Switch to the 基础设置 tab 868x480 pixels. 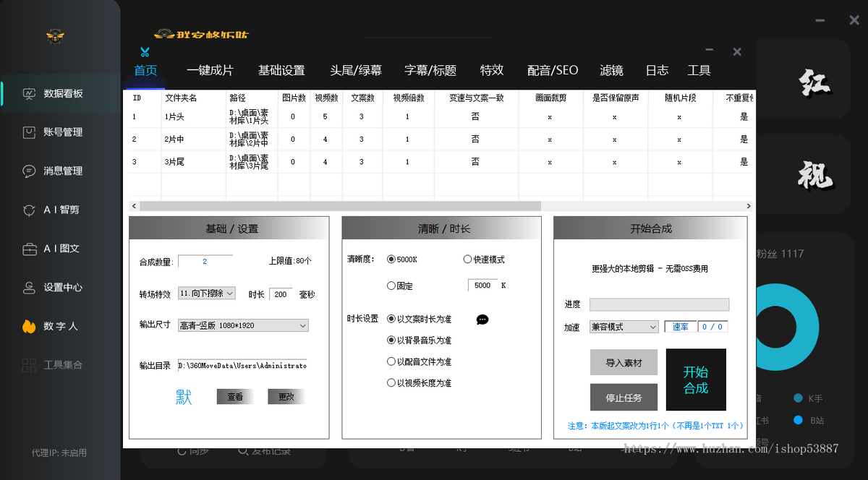coord(281,70)
